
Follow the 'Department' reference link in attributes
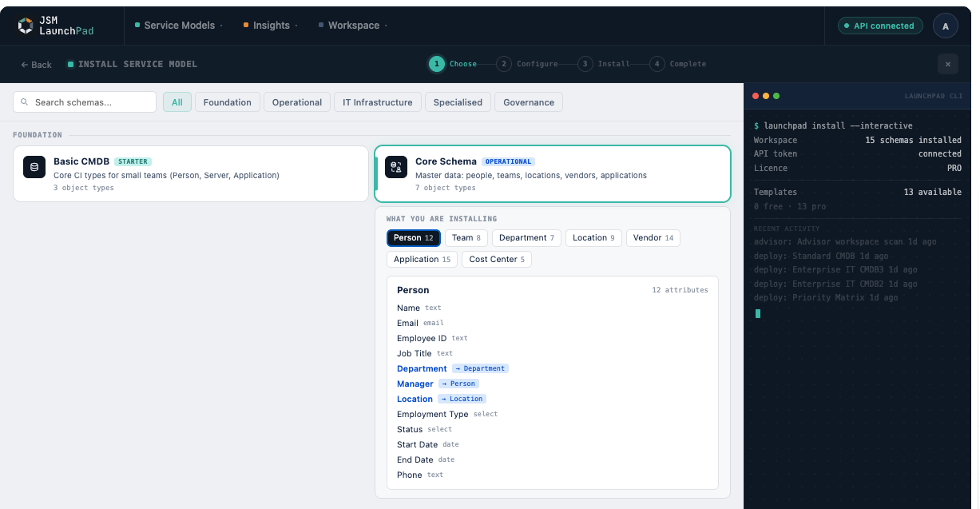pos(480,368)
